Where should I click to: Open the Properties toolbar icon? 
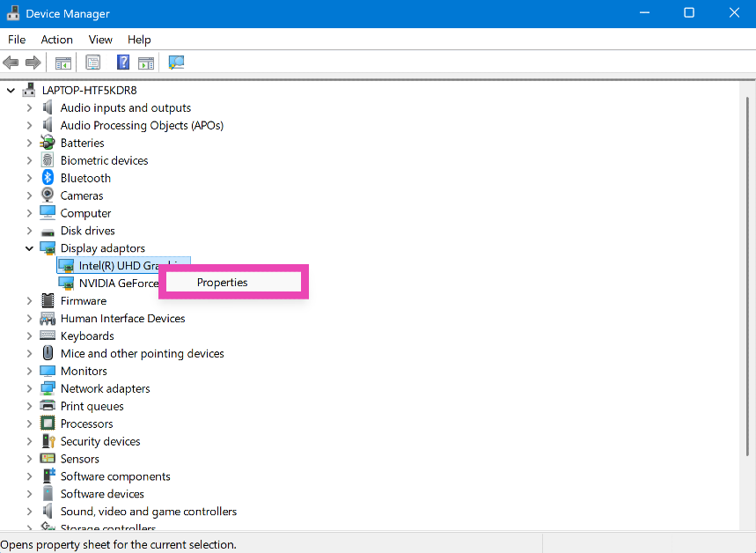coord(93,63)
